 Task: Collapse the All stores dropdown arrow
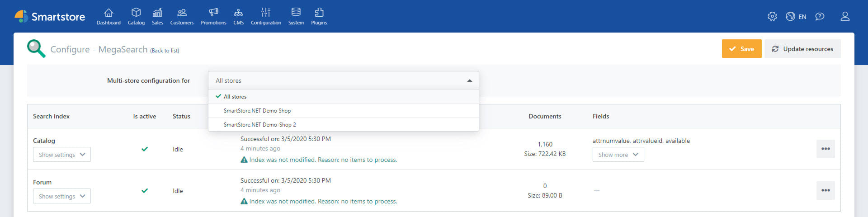coord(469,80)
